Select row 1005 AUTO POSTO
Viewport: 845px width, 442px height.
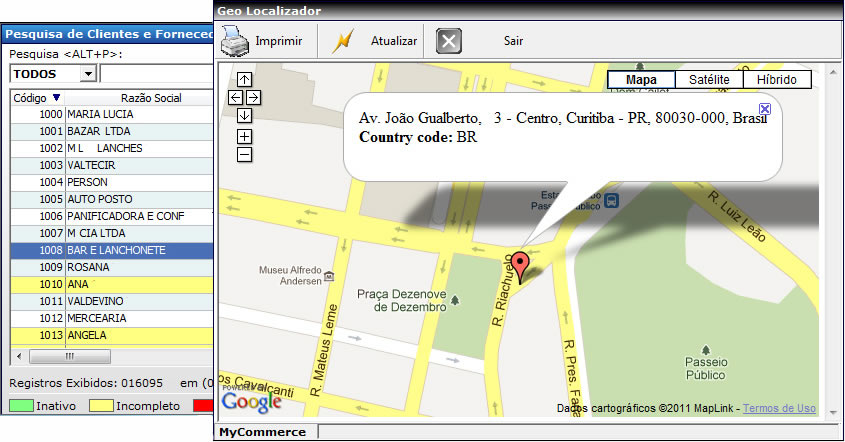click(112, 199)
